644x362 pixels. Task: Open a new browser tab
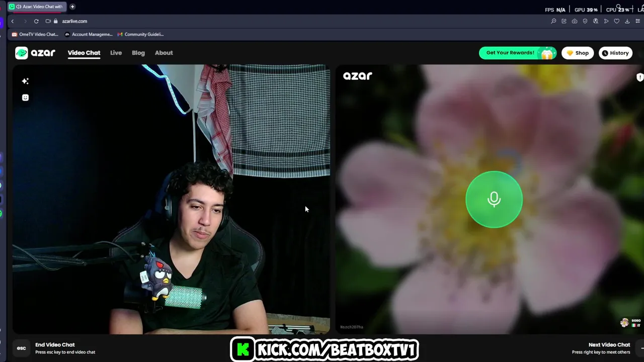(x=72, y=7)
